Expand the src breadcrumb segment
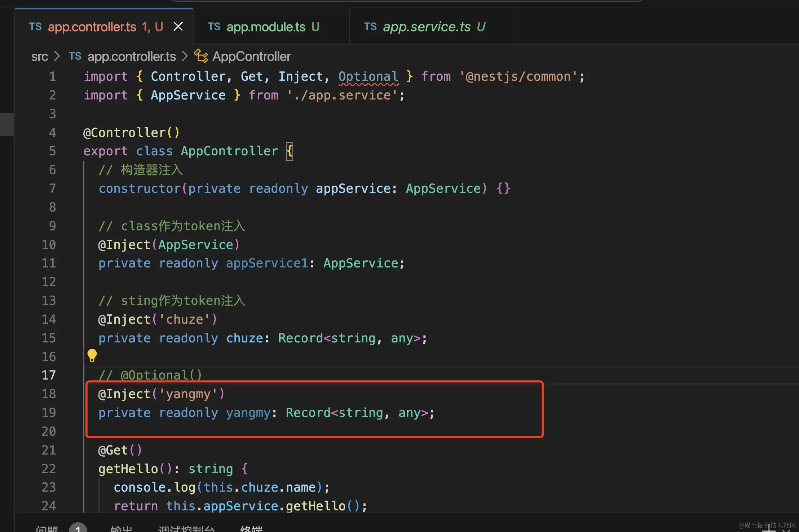The image size is (799, 532). [39, 57]
